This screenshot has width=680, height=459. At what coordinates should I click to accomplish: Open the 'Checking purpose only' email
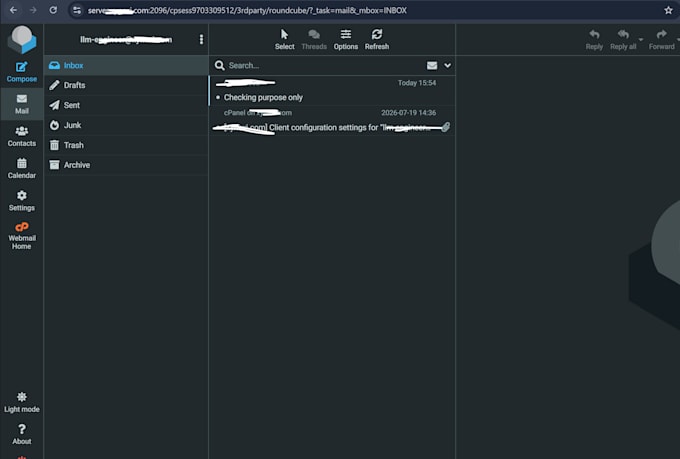pos(332,91)
